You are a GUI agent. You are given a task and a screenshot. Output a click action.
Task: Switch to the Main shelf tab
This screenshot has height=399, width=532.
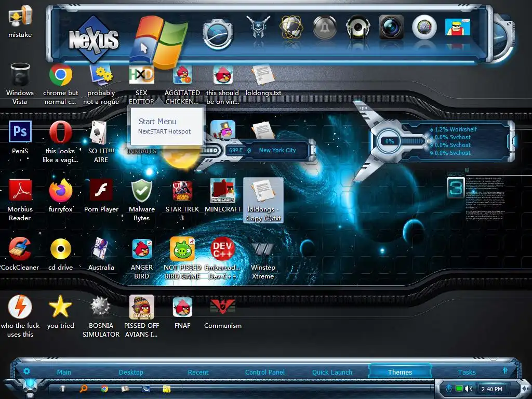pos(64,372)
